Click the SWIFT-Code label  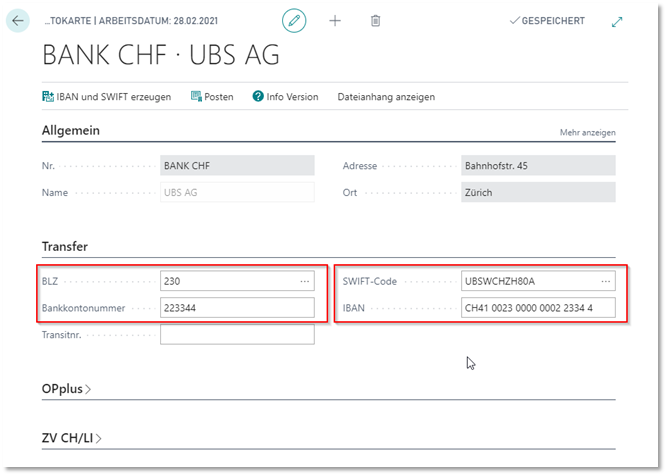pos(370,281)
